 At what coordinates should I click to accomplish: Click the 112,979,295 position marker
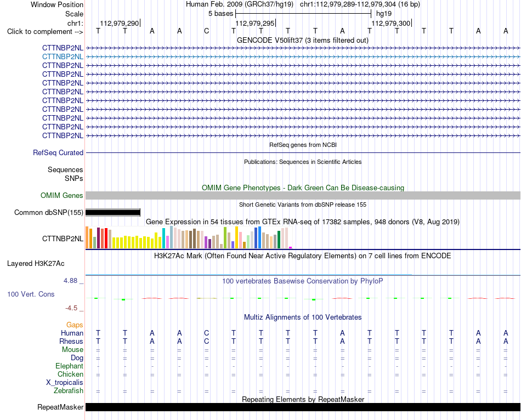click(255, 23)
